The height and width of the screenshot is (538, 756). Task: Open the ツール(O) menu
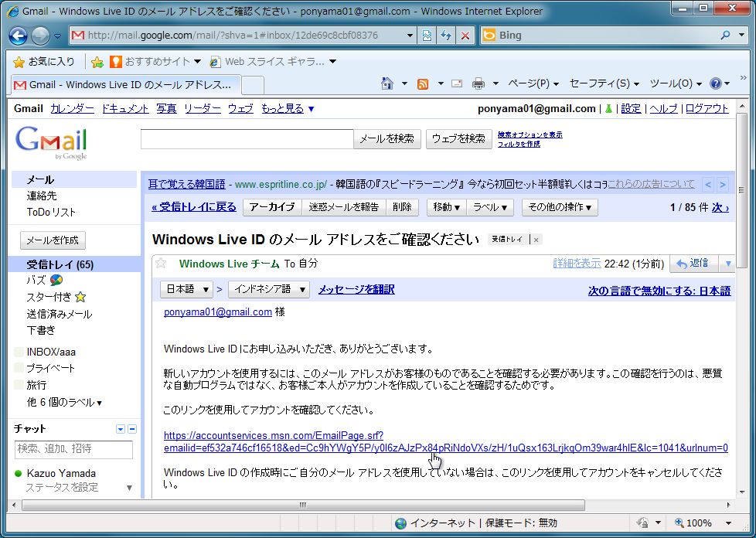tap(676, 84)
